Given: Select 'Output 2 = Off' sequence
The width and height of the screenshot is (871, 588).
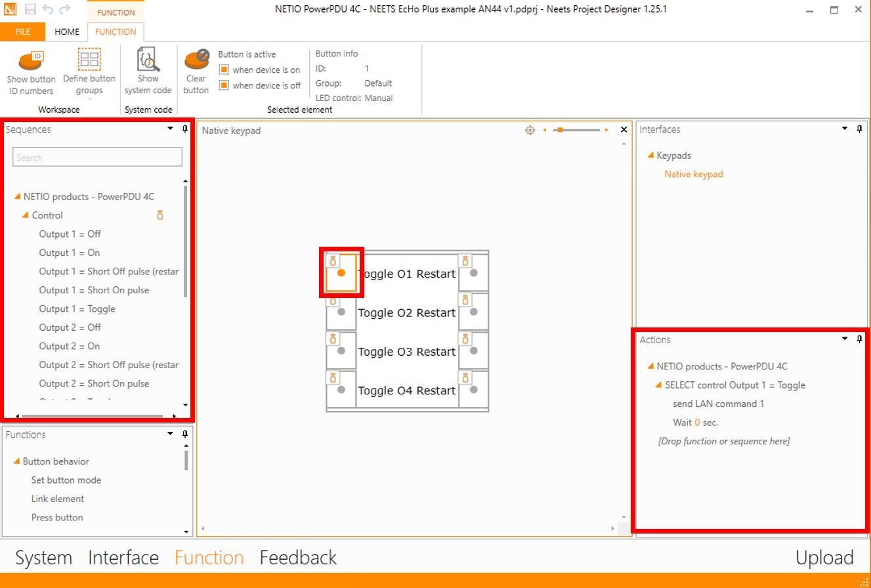Looking at the screenshot, I should click(x=70, y=327).
